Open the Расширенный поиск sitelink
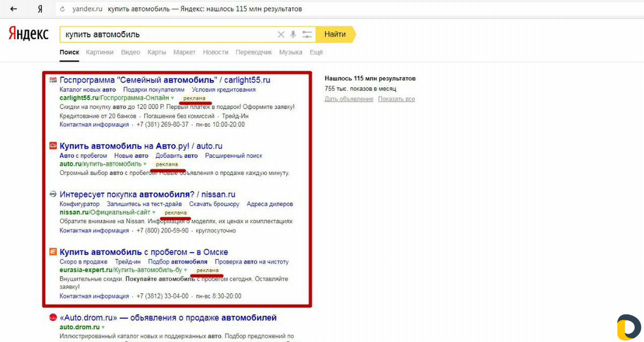Screen dimensions: 644x342 pyautogui.click(x=233, y=156)
